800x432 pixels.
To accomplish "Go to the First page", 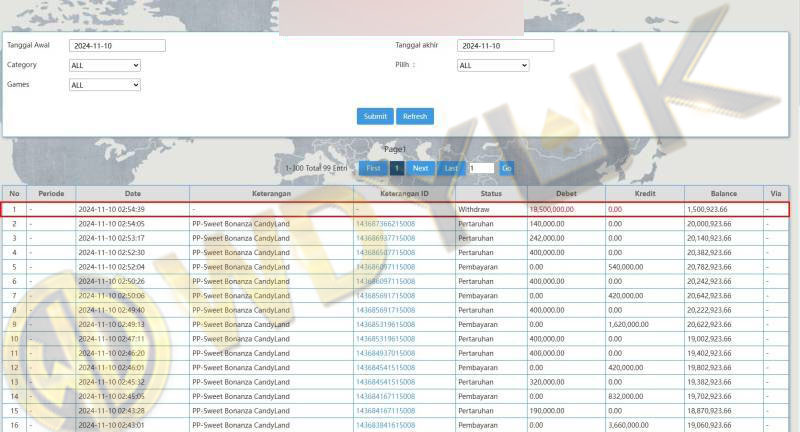I will [x=372, y=168].
